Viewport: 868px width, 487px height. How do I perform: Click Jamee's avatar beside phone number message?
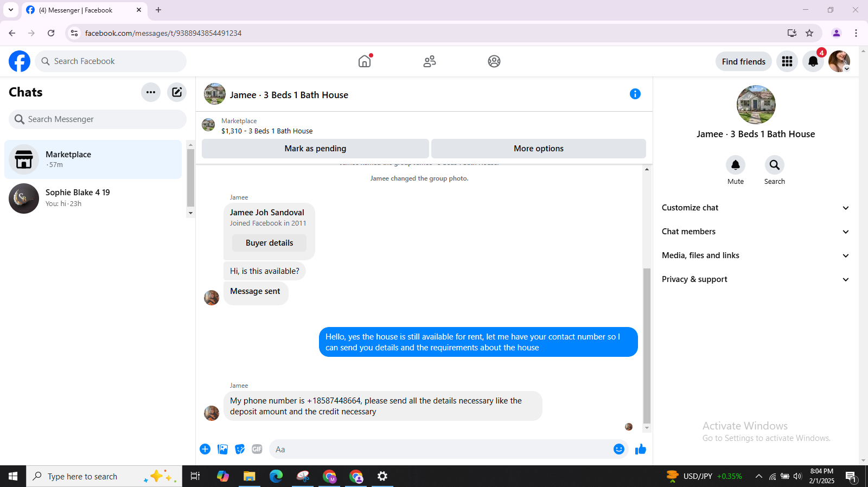click(212, 413)
